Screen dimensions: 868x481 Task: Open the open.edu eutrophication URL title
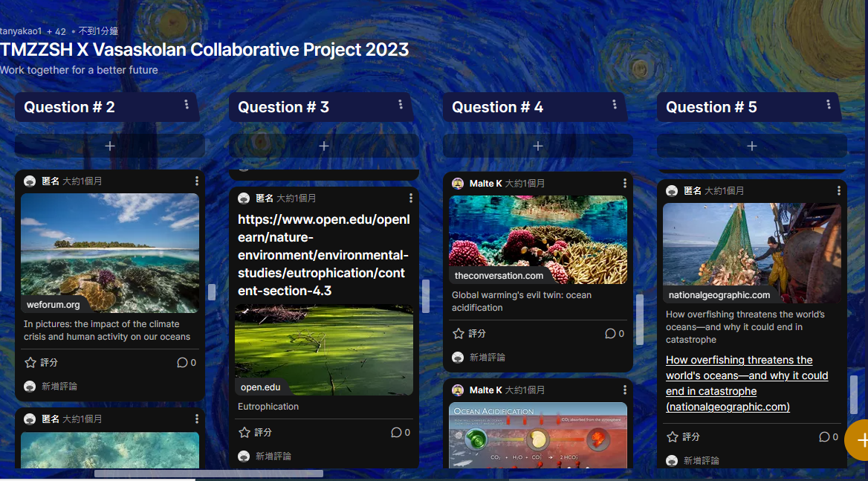pos(324,255)
